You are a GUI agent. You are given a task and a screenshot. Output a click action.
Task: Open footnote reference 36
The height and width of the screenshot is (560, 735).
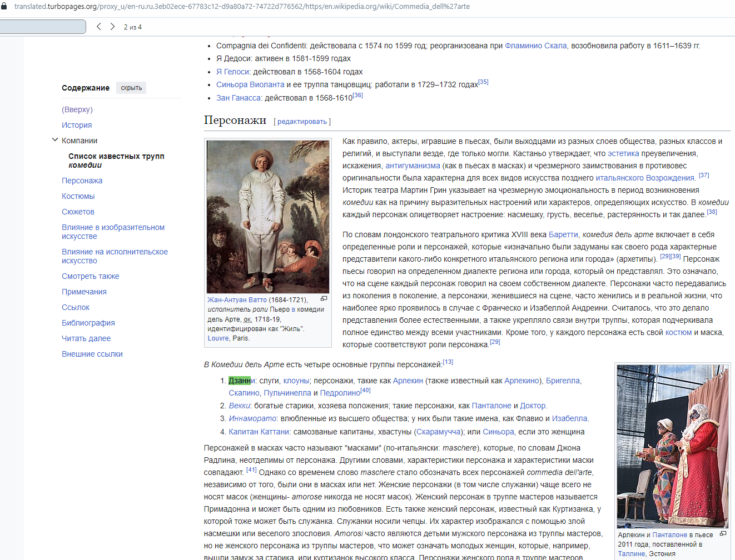point(357,96)
